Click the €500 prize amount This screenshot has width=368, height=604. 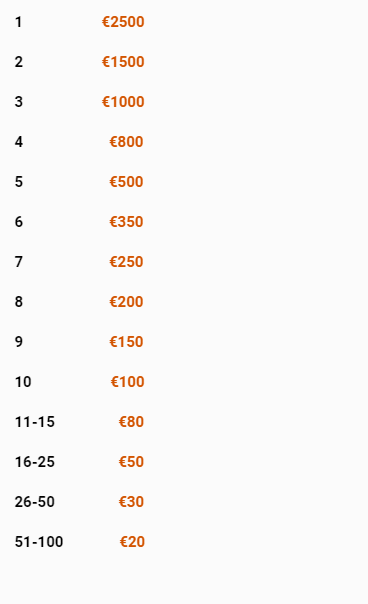[x=126, y=182]
